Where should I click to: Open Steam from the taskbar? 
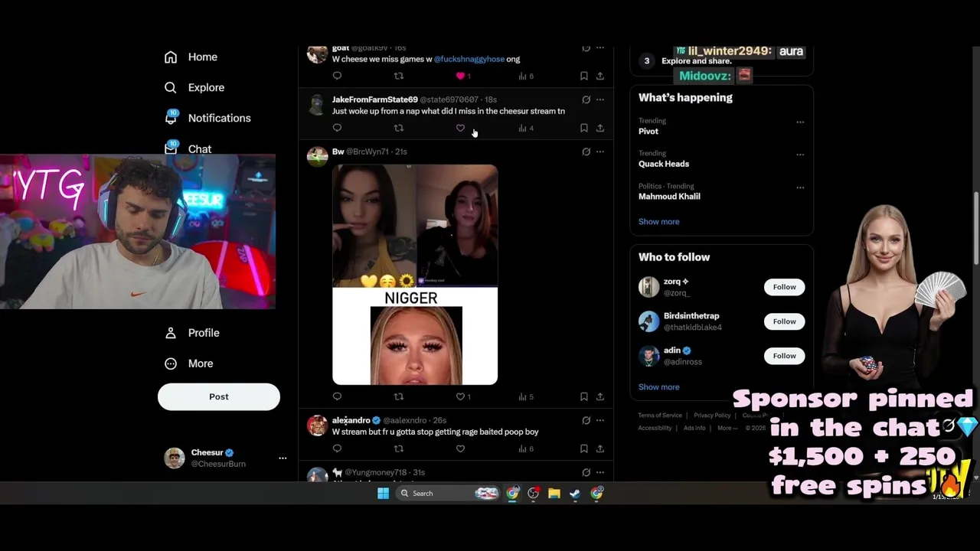tap(575, 494)
